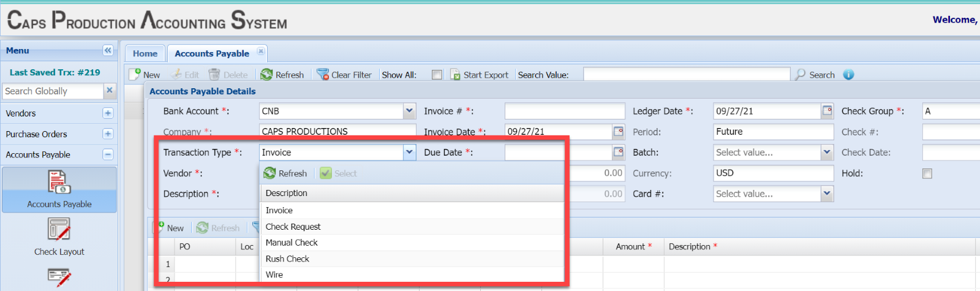Click the Search button

coord(815,75)
